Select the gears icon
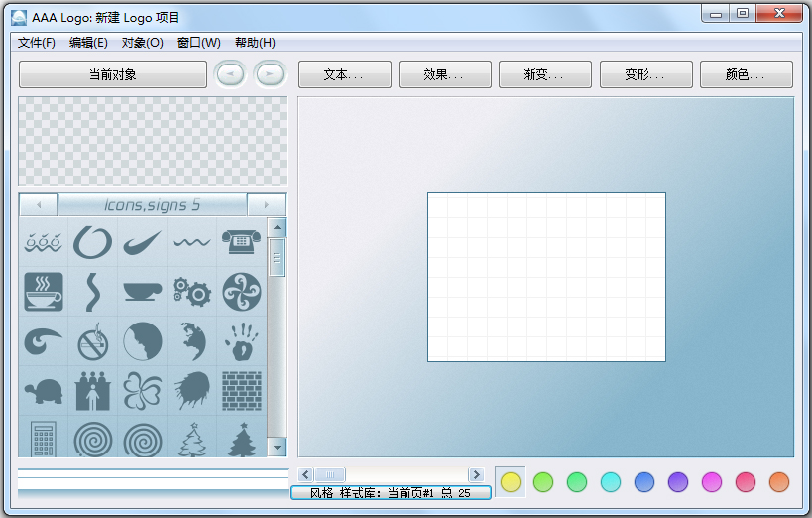This screenshot has width=812, height=518. pyautogui.click(x=191, y=292)
